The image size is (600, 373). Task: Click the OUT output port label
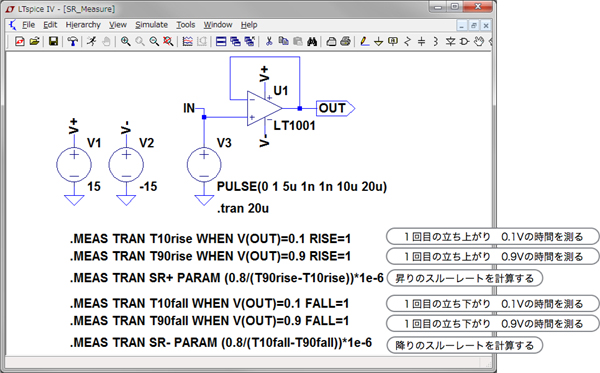click(335, 108)
